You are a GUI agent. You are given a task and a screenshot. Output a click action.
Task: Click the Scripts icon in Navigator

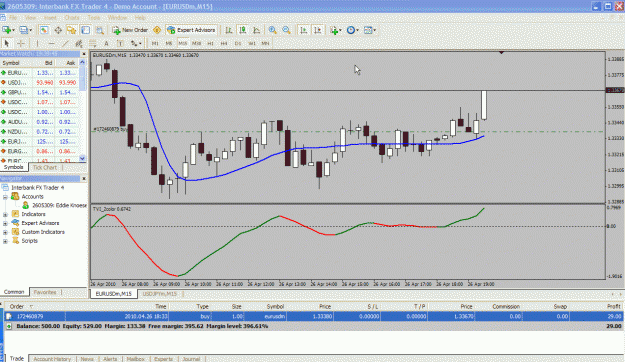(15, 240)
